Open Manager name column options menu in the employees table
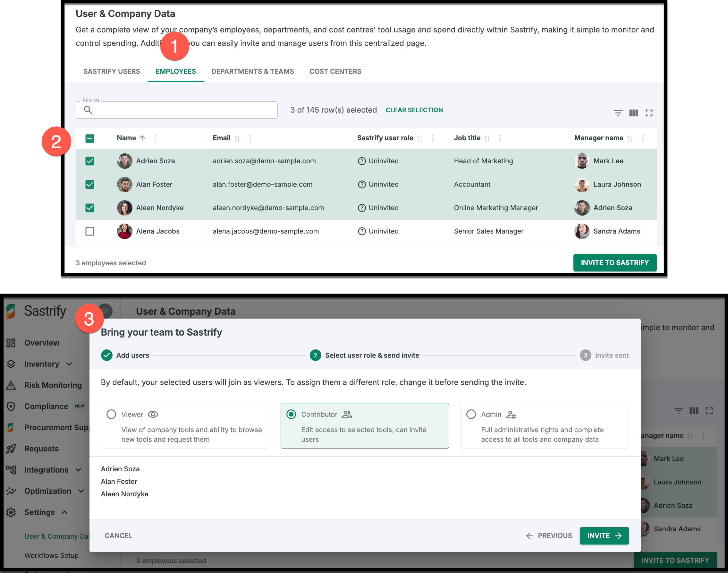The image size is (728, 573). [x=642, y=138]
